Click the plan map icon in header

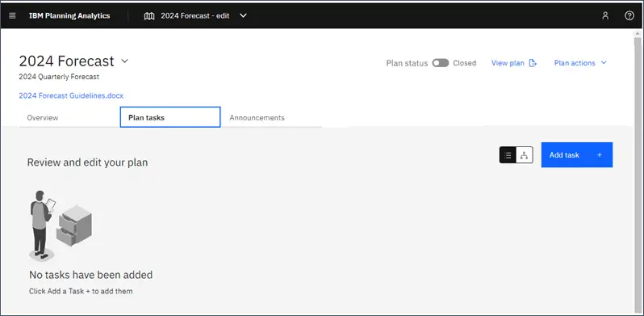(149, 15)
